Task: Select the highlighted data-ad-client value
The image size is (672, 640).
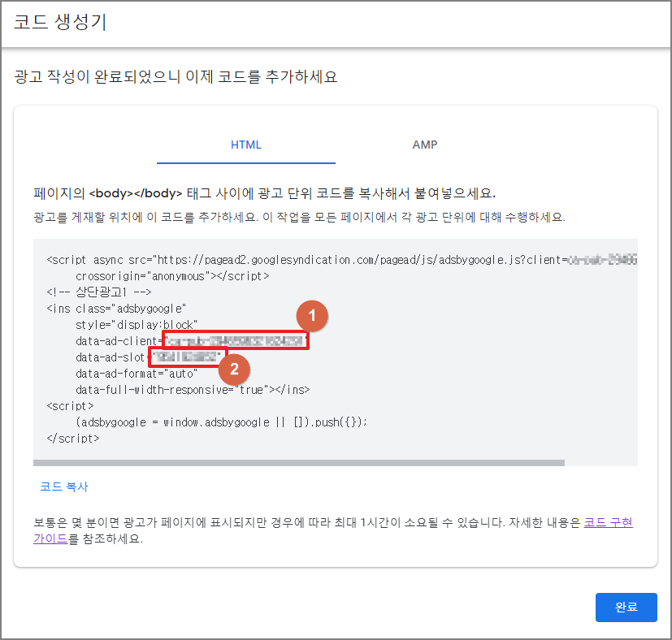Action: (235, 340)
